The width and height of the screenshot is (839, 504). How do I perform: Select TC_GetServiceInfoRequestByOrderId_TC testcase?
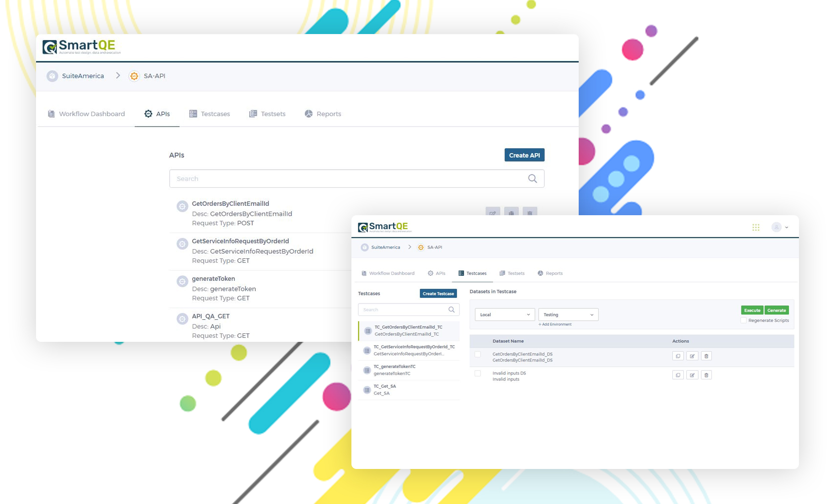click(x=409, y=350)
